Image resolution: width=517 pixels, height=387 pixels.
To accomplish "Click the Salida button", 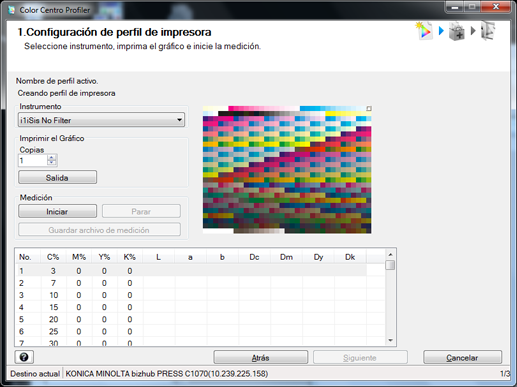I will coord(57,177).
